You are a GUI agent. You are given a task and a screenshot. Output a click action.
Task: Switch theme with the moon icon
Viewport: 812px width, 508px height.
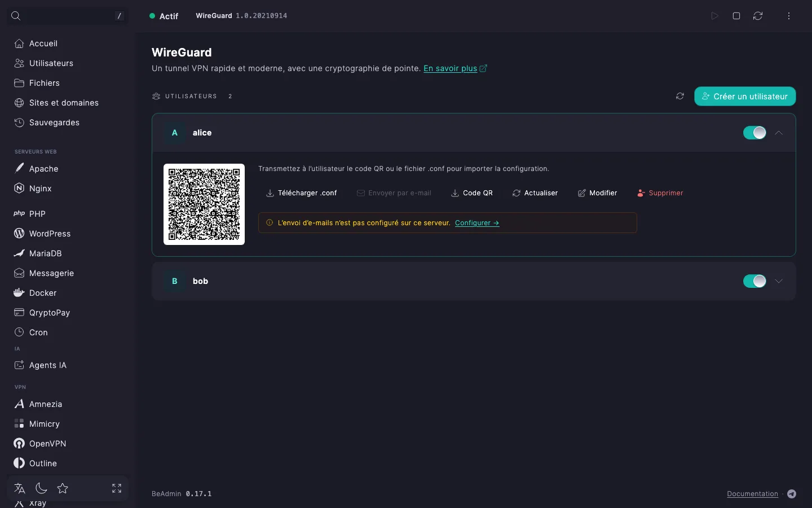pyautogui.click(x=41, y=488)
